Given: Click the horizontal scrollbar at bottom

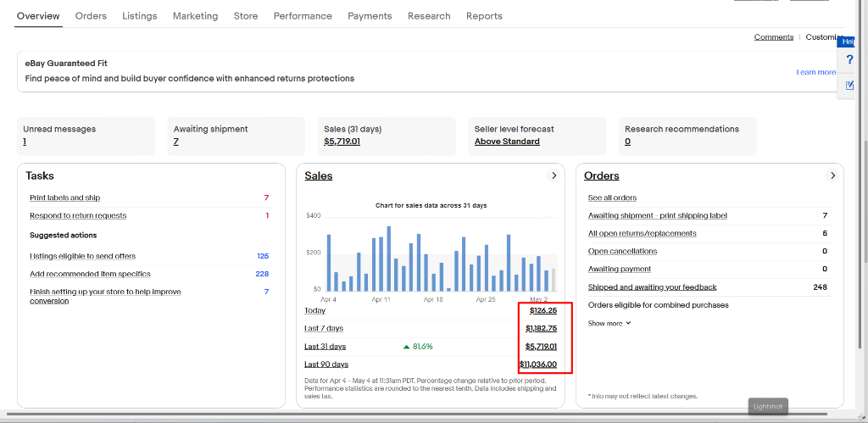Looking at the screenshot, I should (x=416, y=414).
